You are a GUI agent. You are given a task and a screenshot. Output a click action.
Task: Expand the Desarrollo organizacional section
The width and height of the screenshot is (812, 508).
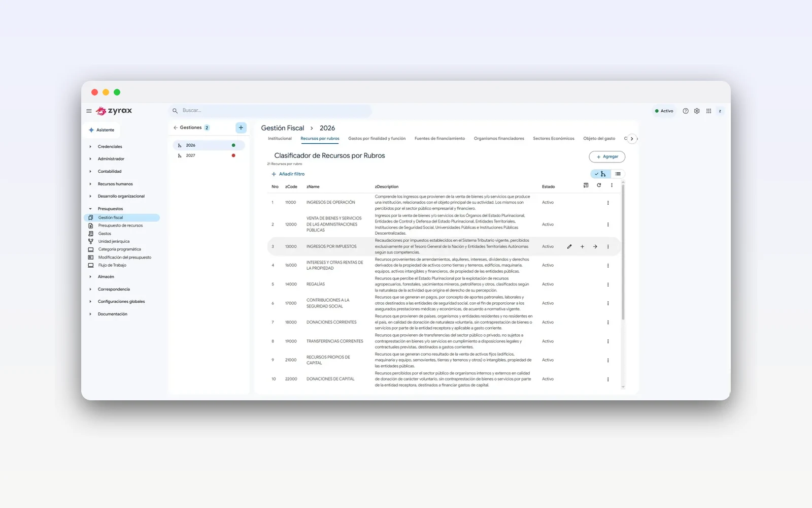click(122, 196)
